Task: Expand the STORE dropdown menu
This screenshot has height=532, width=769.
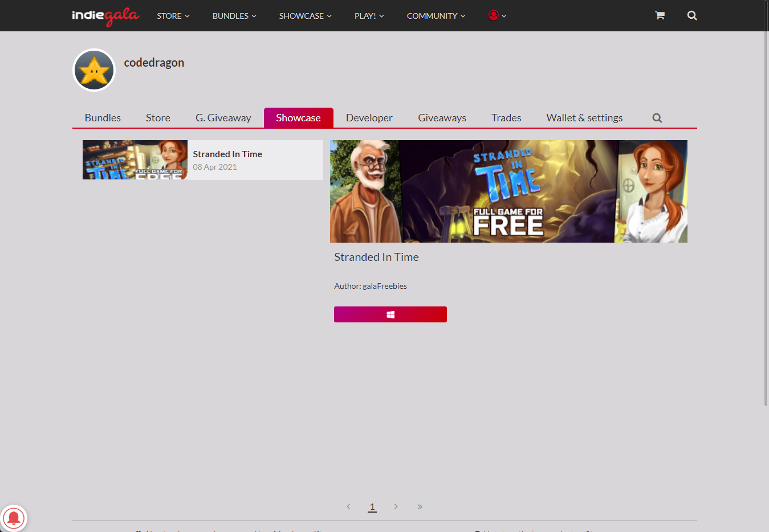Action: (173, 16)
